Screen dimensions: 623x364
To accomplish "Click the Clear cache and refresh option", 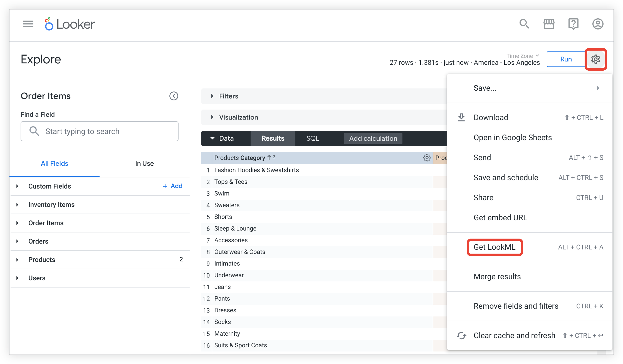I will pyautogui.click(x=514, y=335).
